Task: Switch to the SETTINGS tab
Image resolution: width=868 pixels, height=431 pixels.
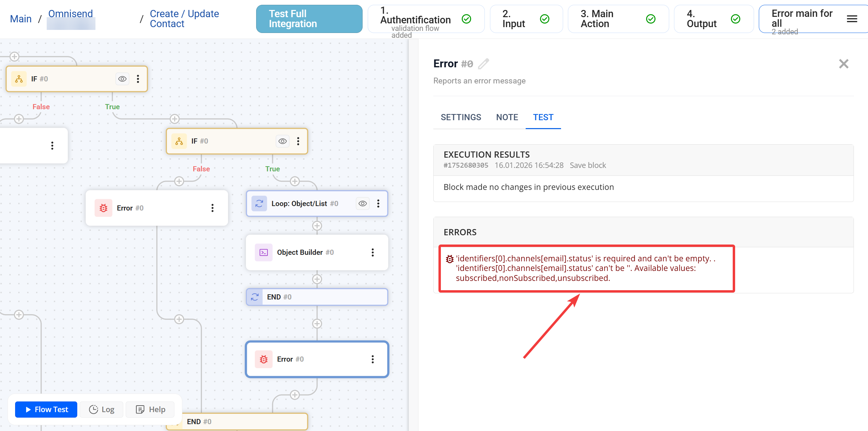Action: [461, 117]
